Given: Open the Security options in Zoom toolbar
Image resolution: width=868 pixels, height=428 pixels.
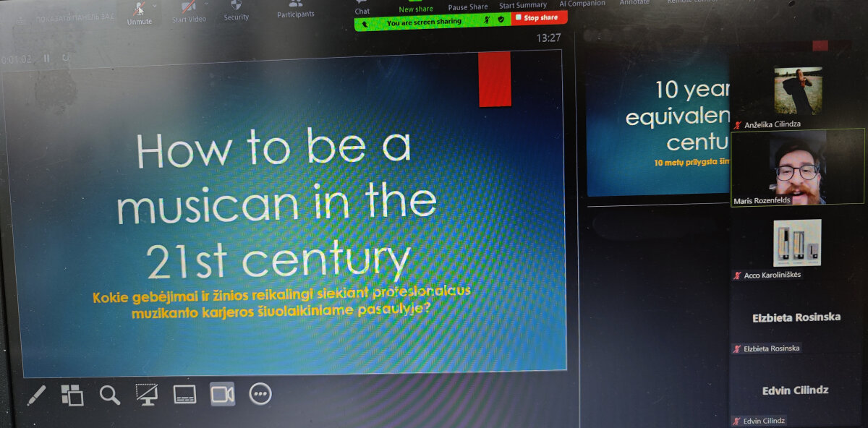Looking at the screenshot, I should click(x=237, y=11).
